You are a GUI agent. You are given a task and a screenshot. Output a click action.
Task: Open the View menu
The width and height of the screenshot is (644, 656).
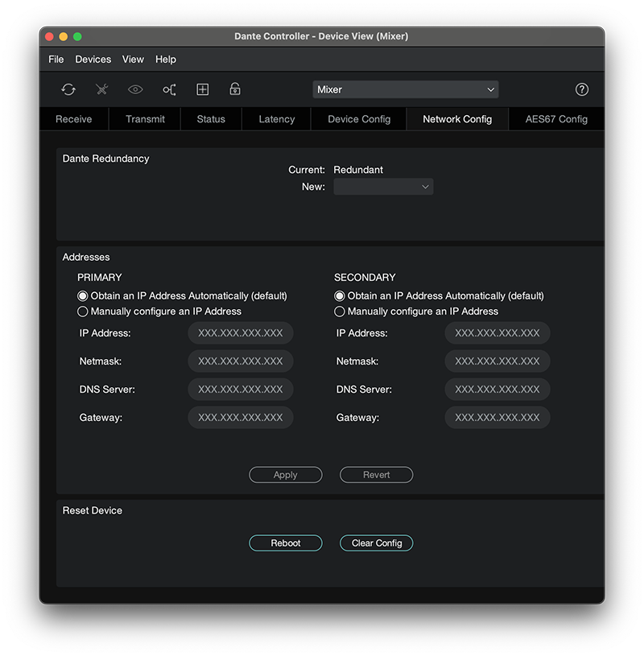(133, 60)
